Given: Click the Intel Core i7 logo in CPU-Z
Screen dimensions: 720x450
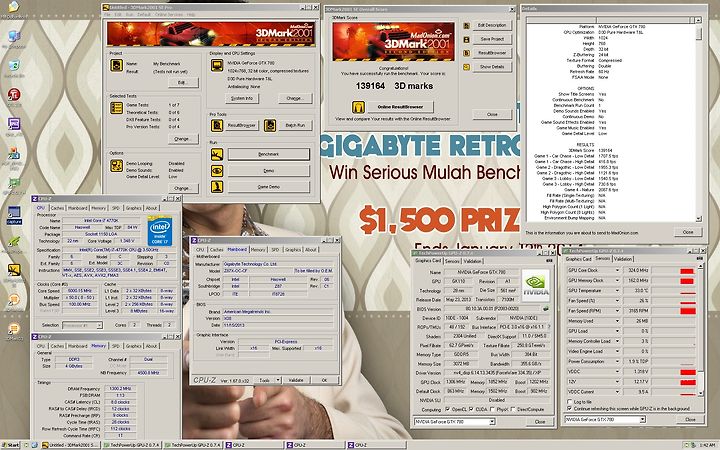Looking at the screenshot, I should (159, 231).
